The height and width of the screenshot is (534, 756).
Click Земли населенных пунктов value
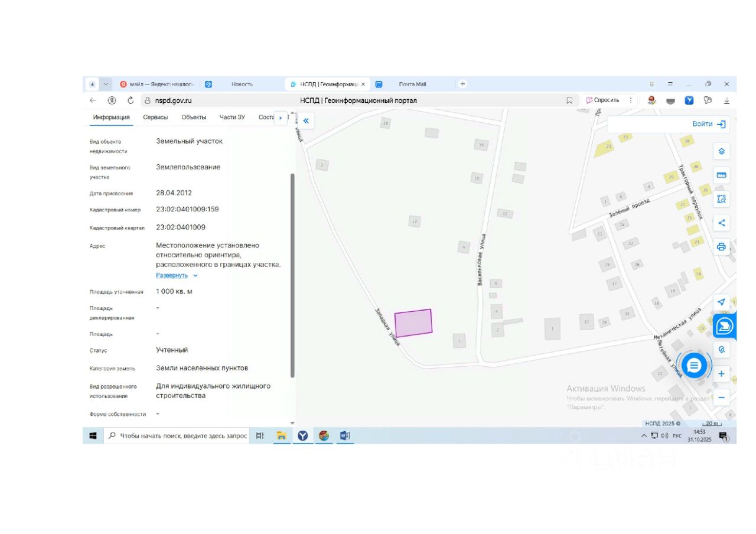tap(202, 368)
